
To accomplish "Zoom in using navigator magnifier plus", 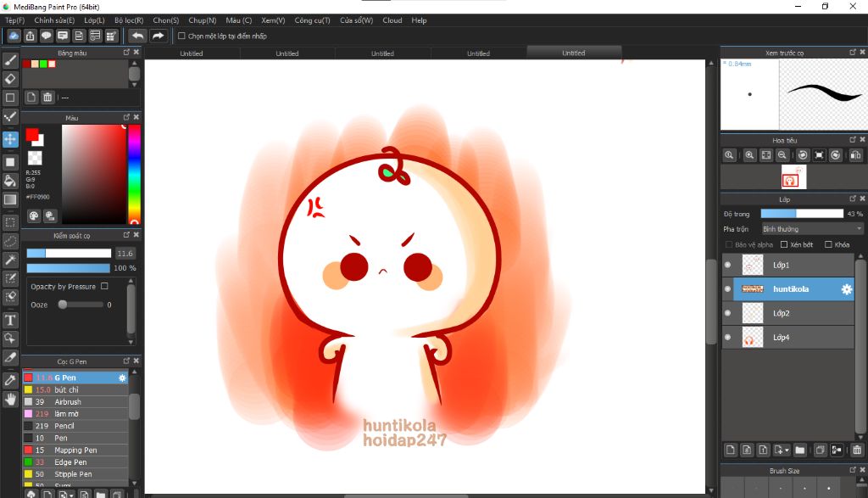I will (x=749, y=155).
